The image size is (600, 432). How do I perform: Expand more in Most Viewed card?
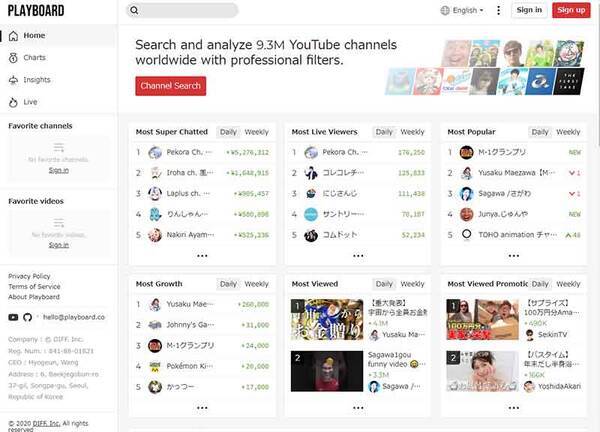pos(358,408)
